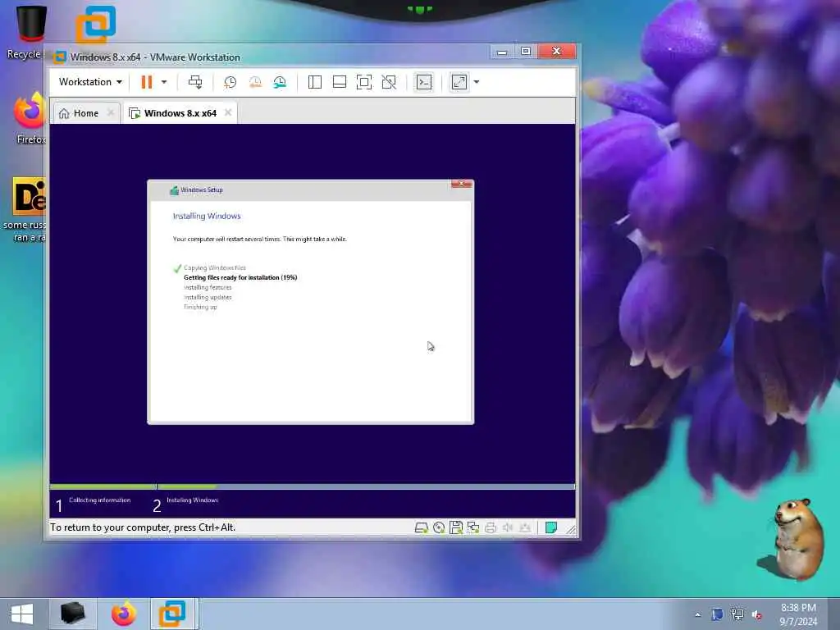
Task: Click the Send Ctrl+Alt+Del toolbar icon
Action: (195, 82)
